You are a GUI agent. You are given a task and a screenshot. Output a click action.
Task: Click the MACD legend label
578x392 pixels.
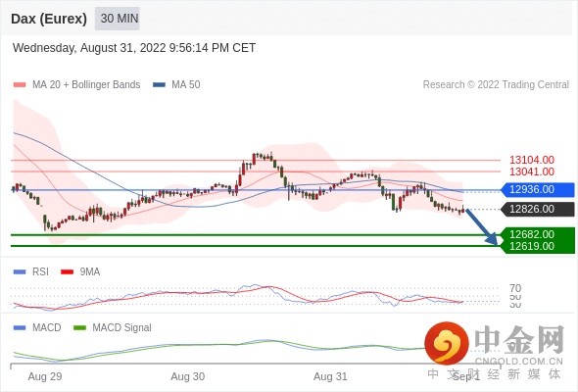(x=47, y=328)
